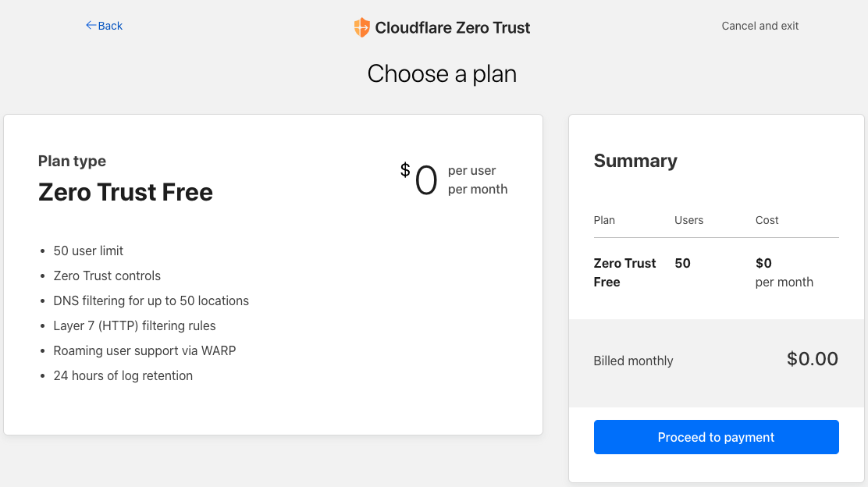
Task: Go back using the Back link
Action: click(x=104, y=26)
